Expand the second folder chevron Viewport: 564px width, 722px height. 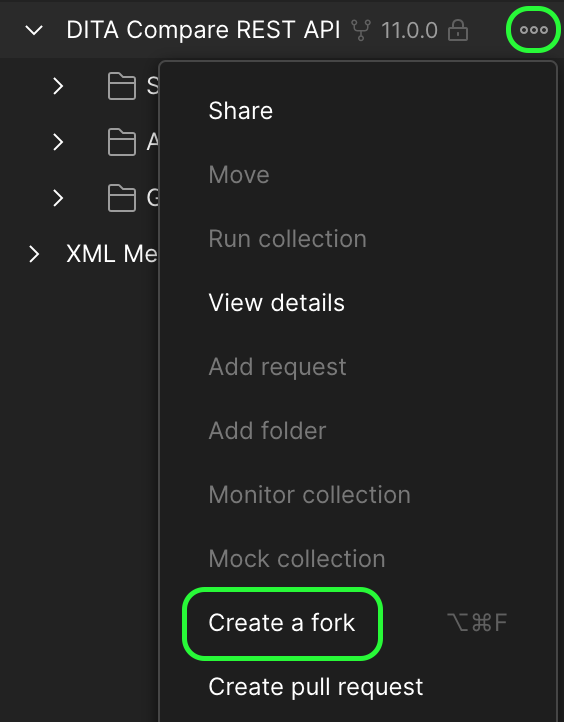pyautogui.click(x=58, y=142)
